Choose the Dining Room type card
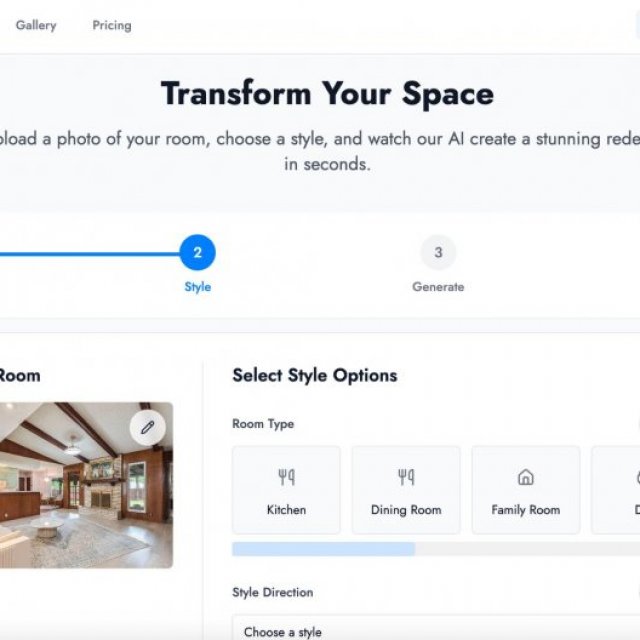This screenshot has width=640, height=640. pos(406,490)
